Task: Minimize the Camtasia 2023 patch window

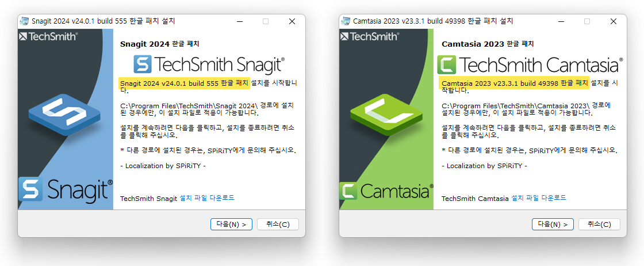Action: pyautogui.click(x=561, y=21)
